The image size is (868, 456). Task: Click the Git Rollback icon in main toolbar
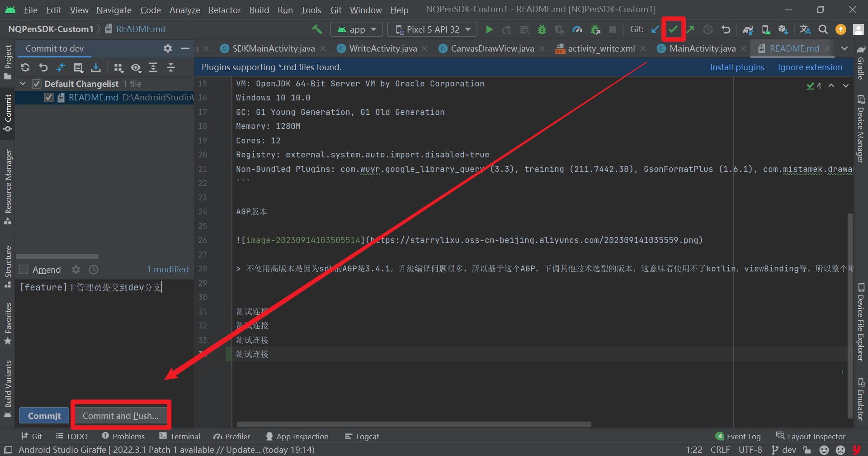[x=726, y=29]
